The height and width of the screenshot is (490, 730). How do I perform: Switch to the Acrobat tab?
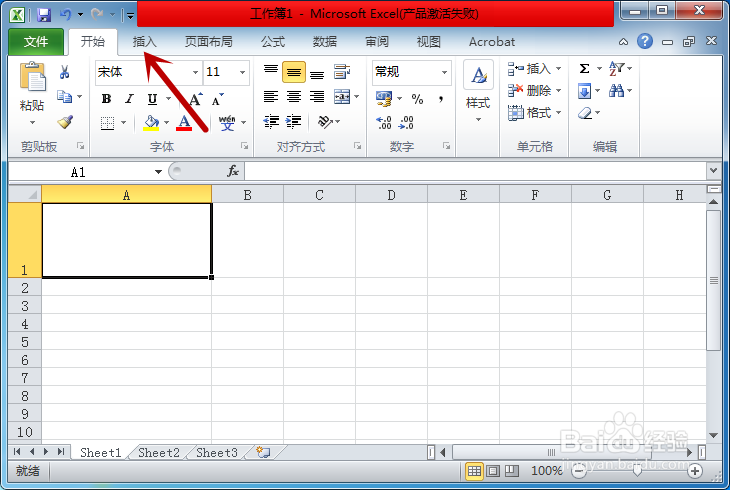coord(492,42)
